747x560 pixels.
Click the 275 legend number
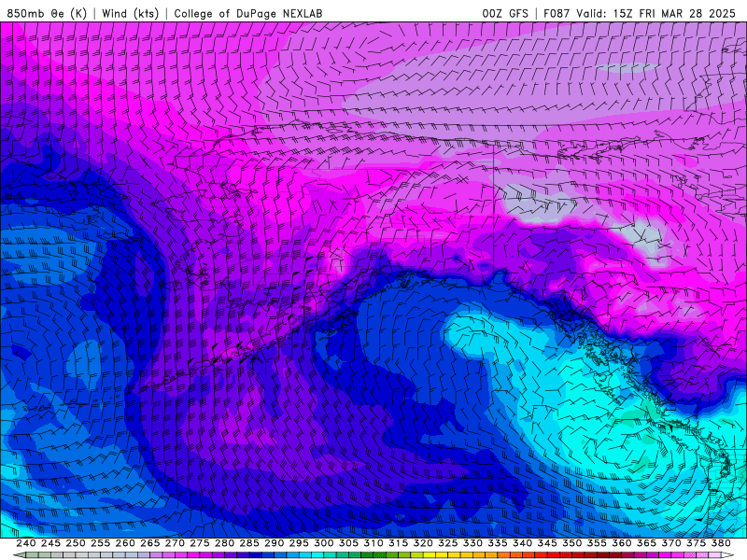coord(199,543)
